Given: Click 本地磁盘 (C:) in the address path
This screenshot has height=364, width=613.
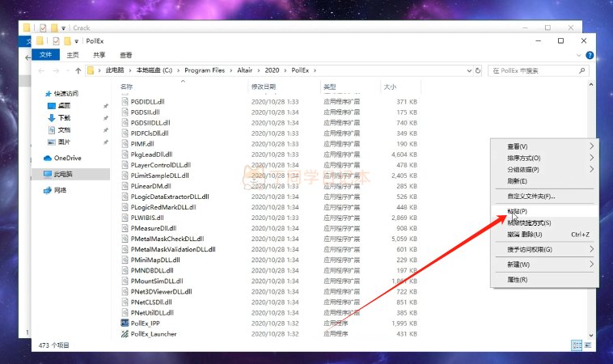Looking at the screenshot, I should (154, 70).
